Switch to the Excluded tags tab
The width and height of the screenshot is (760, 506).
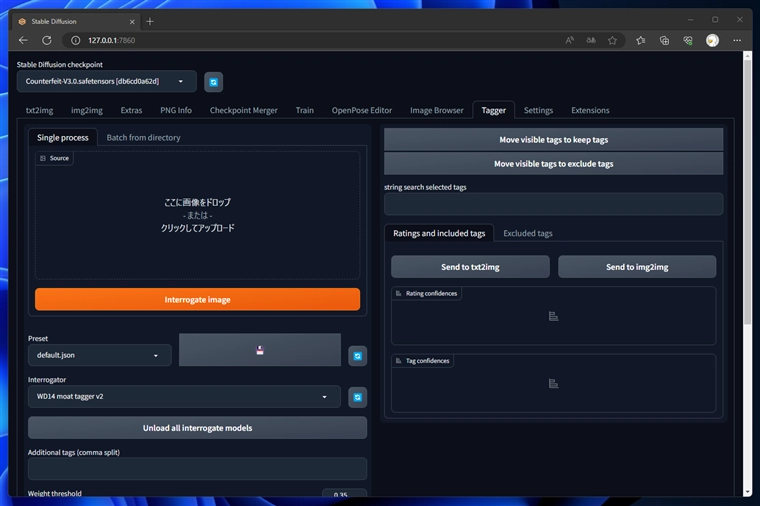coord(527,233)
